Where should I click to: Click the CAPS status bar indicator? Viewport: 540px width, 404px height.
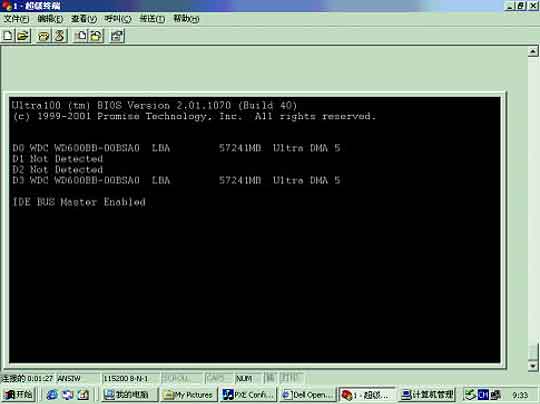218,379
